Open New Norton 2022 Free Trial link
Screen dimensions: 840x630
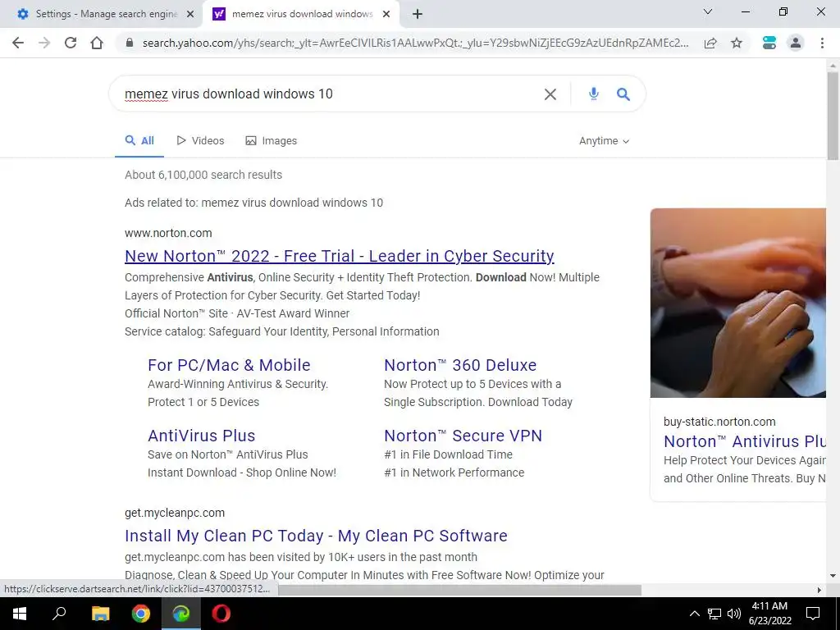(339, 256)
